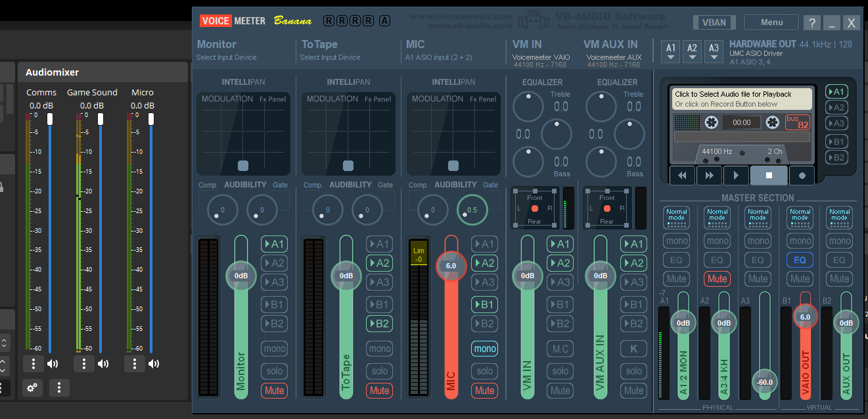Open Audiomixer advanced audio settings gear
This screenshot has width=868, height=419.
click(x=32, y=388)
